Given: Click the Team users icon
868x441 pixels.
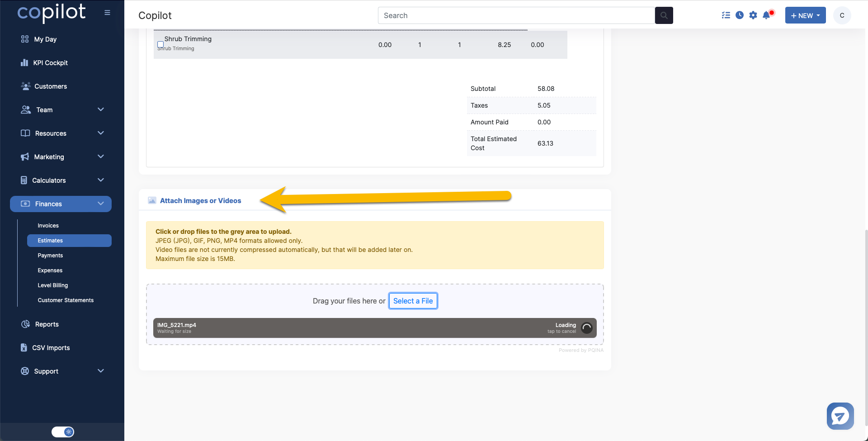Looking at the screenshot, I should pyautogui.click(x=26, y=110).
